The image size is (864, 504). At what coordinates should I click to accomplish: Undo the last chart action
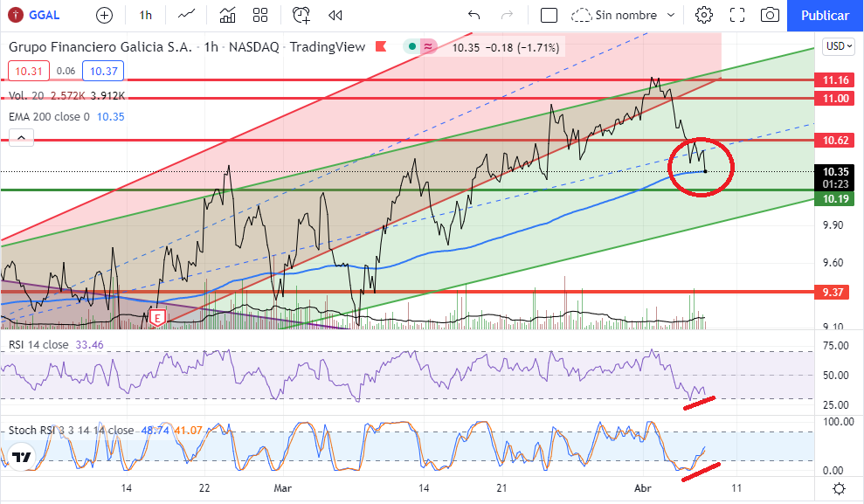click(x=474, y=15)
